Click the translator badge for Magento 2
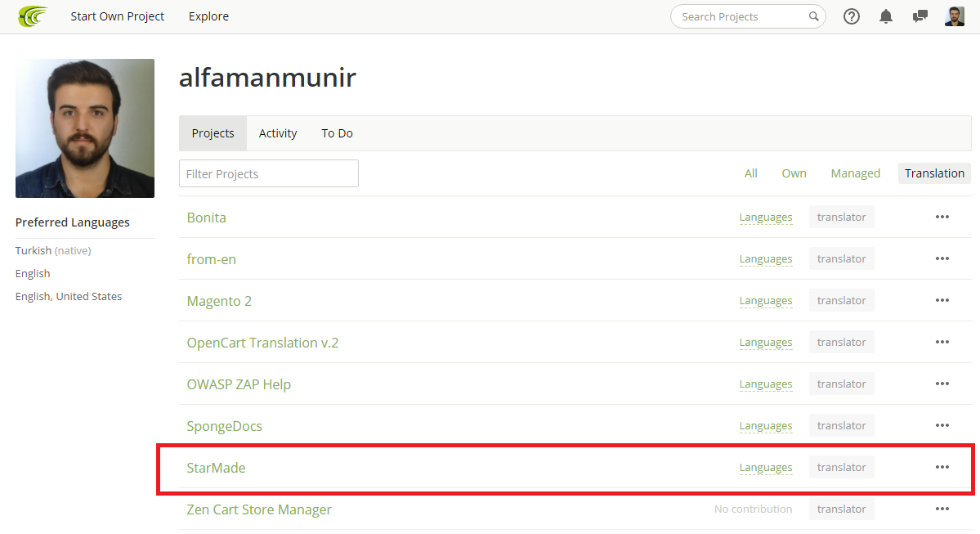 click(841, 301)
